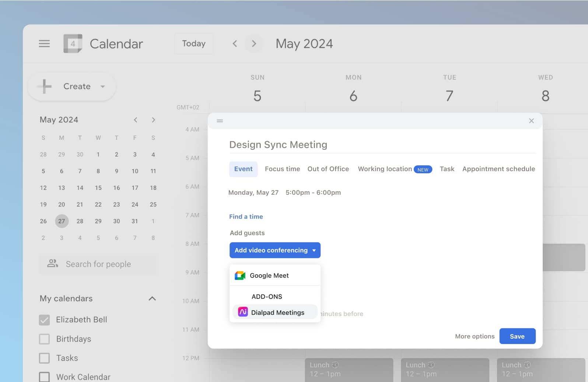Switch to the Focus time tab

[282, 169]
